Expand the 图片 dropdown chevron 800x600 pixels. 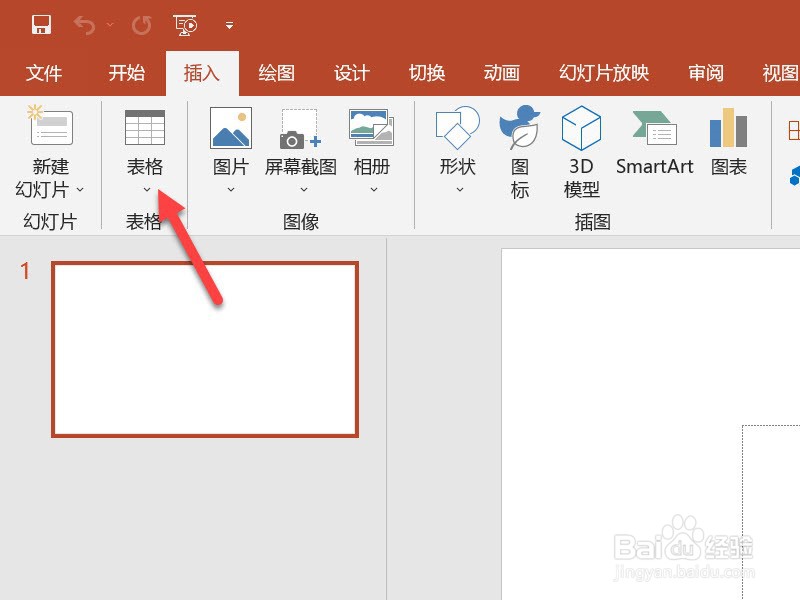point(231,190)
